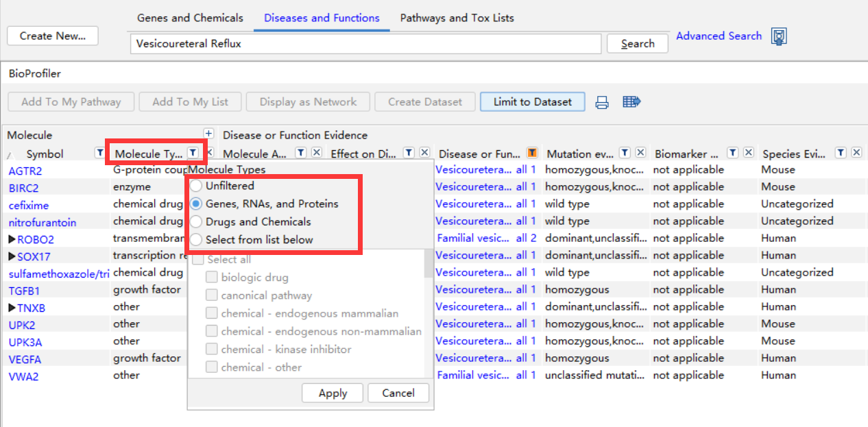This screenshot has height=427, width=868.
Task: Expand the TNXB row
Action: tap(12, 308)
